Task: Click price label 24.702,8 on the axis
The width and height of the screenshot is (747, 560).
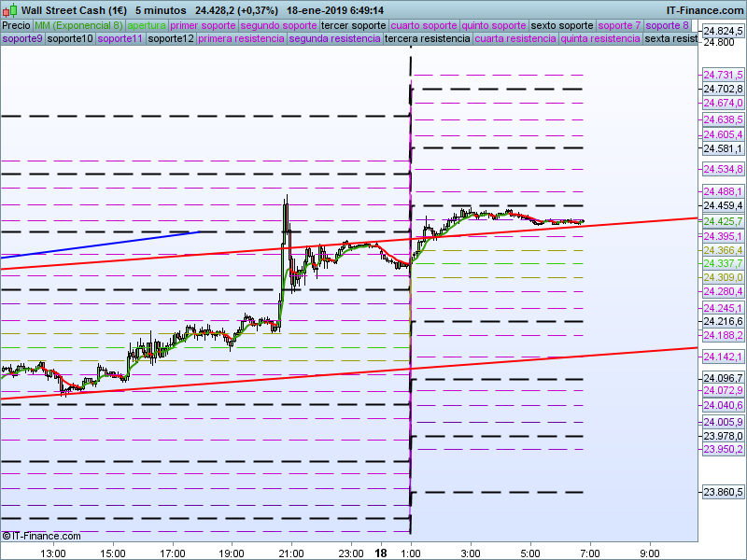Action: pyautogui.click(x=723, y=89)
